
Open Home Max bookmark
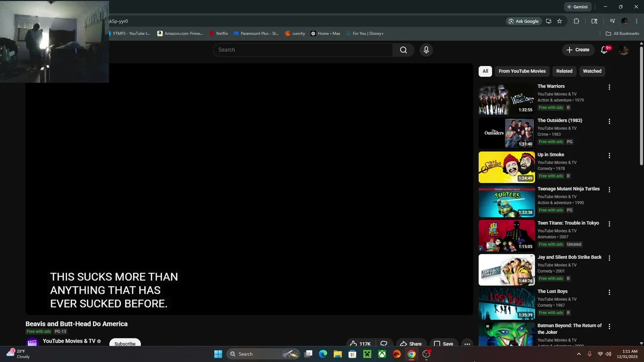pyautogui.click(x=326, y=33)
